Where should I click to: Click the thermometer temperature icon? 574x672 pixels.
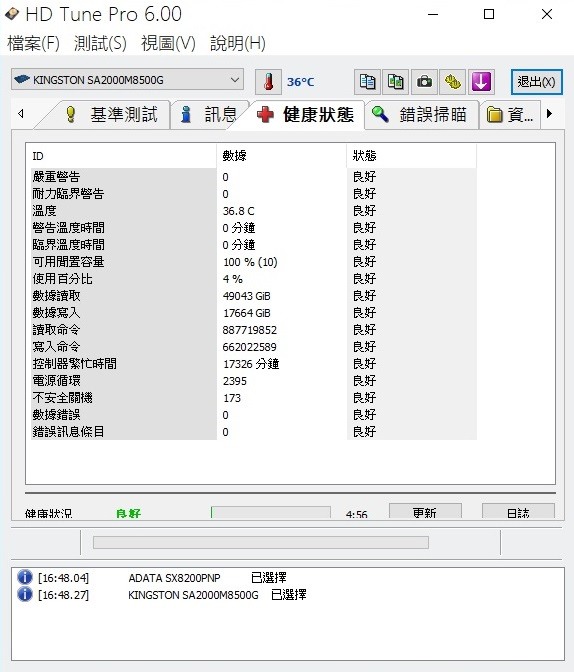[268, 81]
